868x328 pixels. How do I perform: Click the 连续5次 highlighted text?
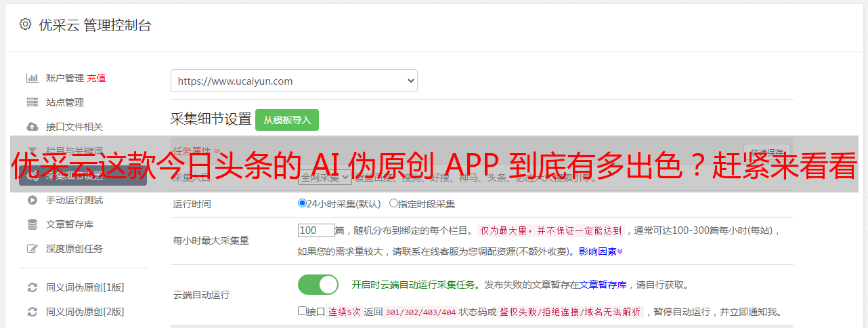344,312
